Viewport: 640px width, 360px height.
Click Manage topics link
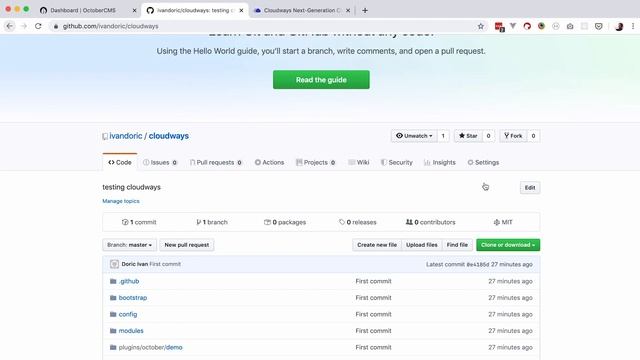tap(121, 201)
